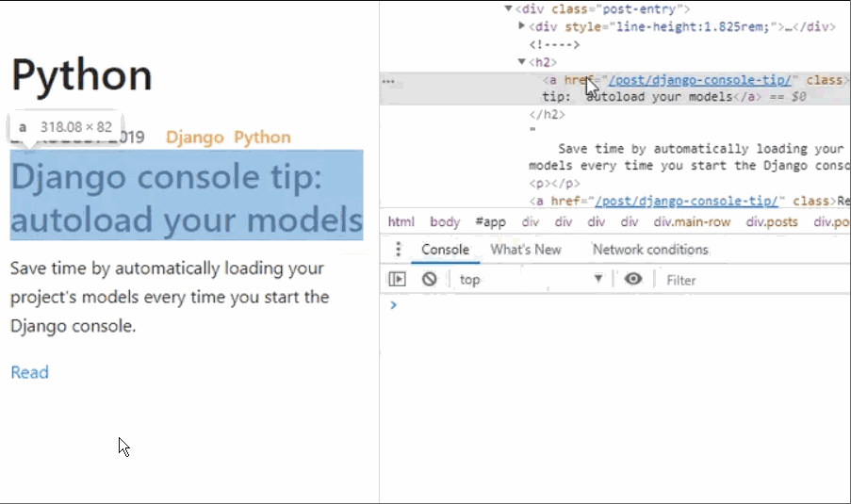Screen dimensions: 851x504
Task: Select the <p></p> element row
Action: tap(554, 184)
